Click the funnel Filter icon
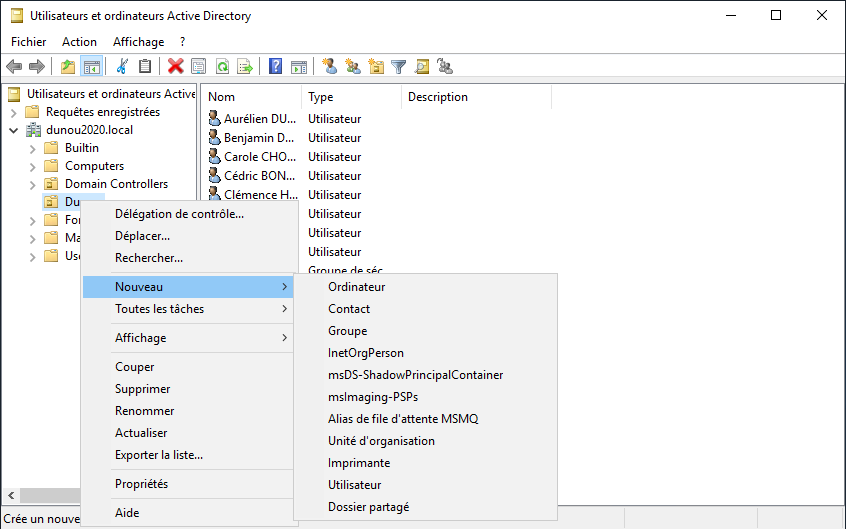846x529 pixels. (399, 67)
